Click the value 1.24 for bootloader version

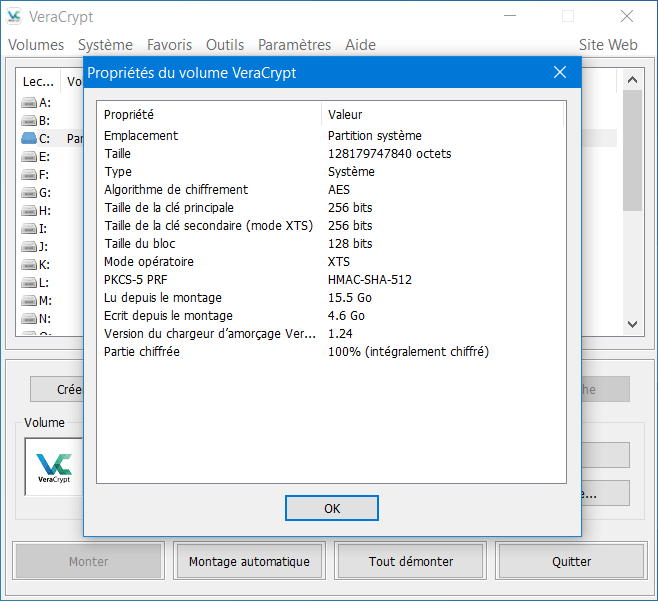[x=340, y=334]
